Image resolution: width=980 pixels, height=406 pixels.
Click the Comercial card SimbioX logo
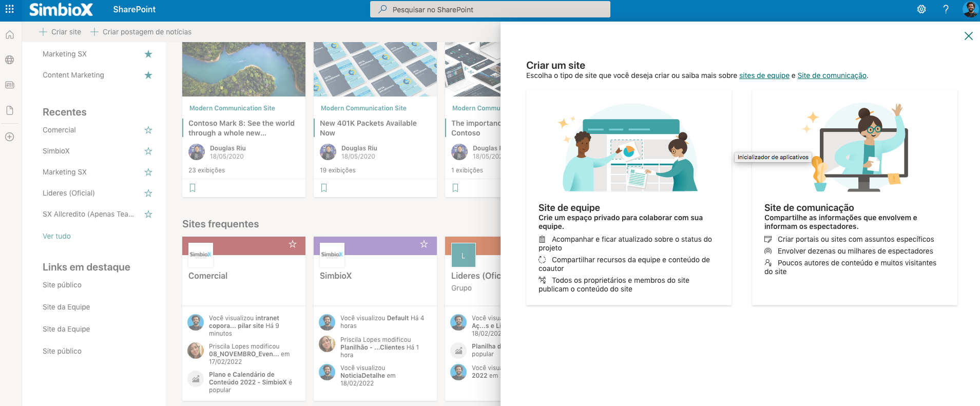(201, 255)
